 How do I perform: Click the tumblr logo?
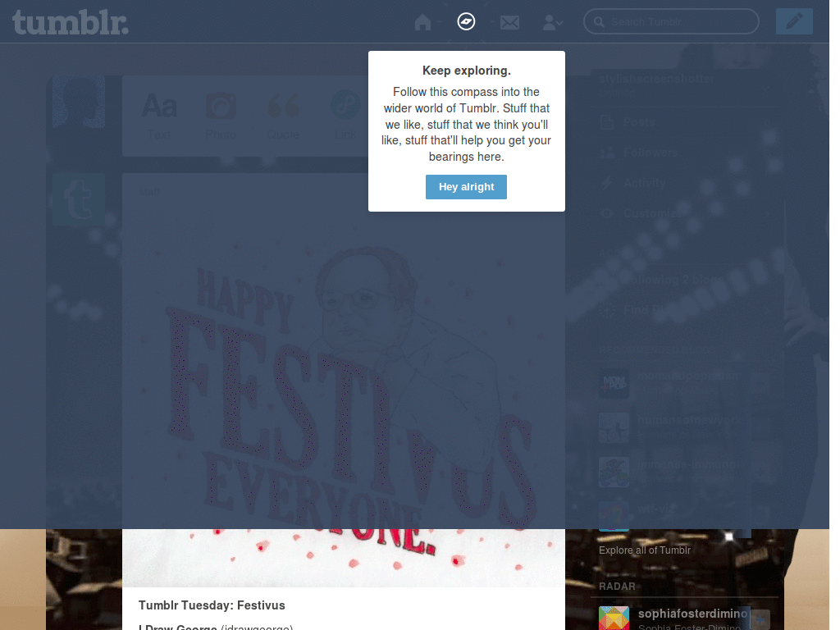(x=71, y=22)
